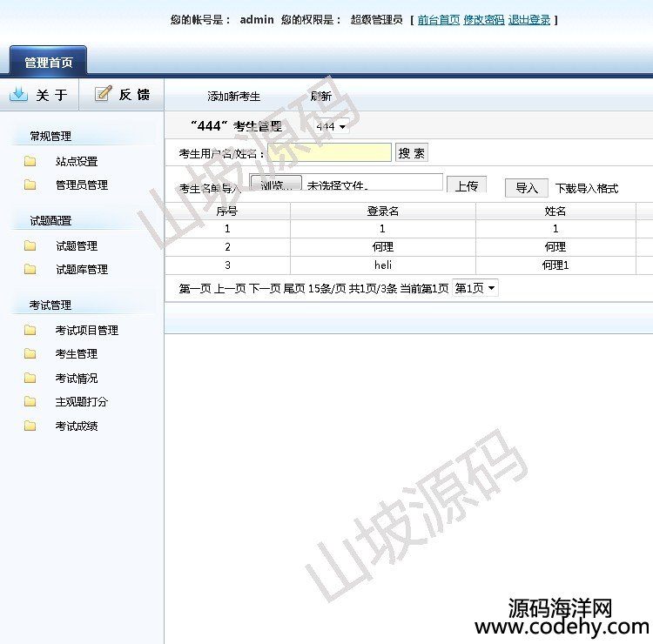Open the 第1页 page selector dropdown
This screenshot has height=644, width=653.
coord(475,288)
